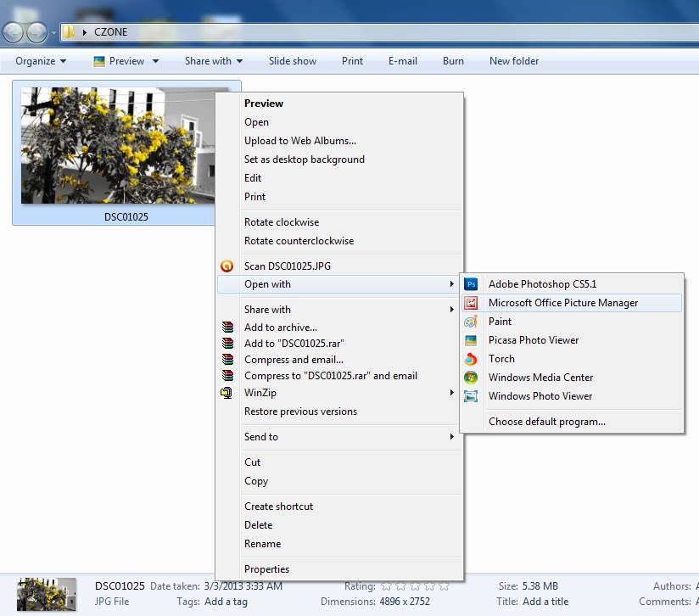Viewport: 699px width, 616px height.
Task: Click the Windows Photo Viewer icon
Action: pos(471,396)
